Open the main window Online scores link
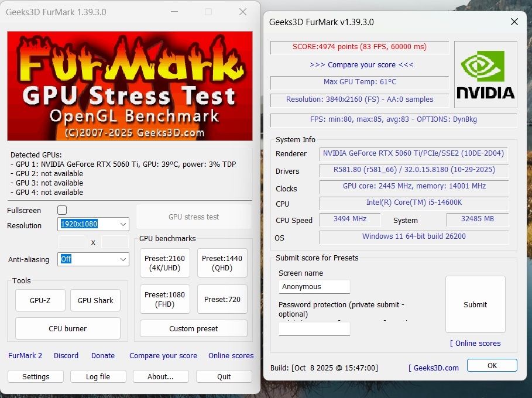This screenshot has height=398, width=532. point(231,356)
